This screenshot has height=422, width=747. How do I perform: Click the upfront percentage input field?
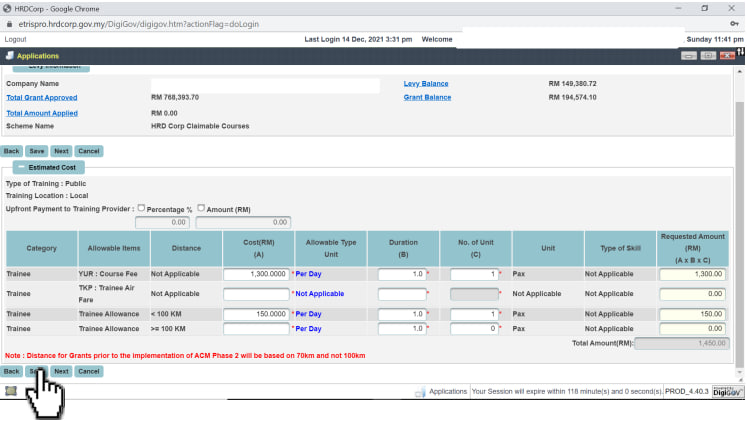(x=162, y=222)
